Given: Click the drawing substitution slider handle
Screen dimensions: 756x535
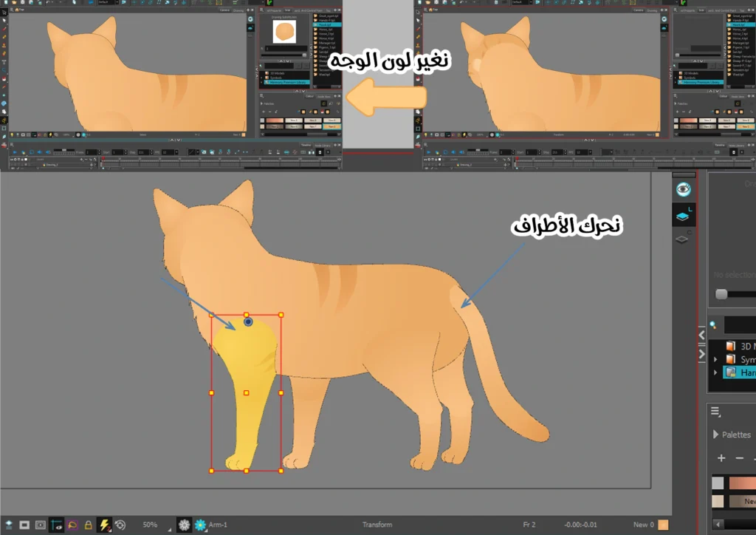Looking at the screenshot, I should click(721, 294).
